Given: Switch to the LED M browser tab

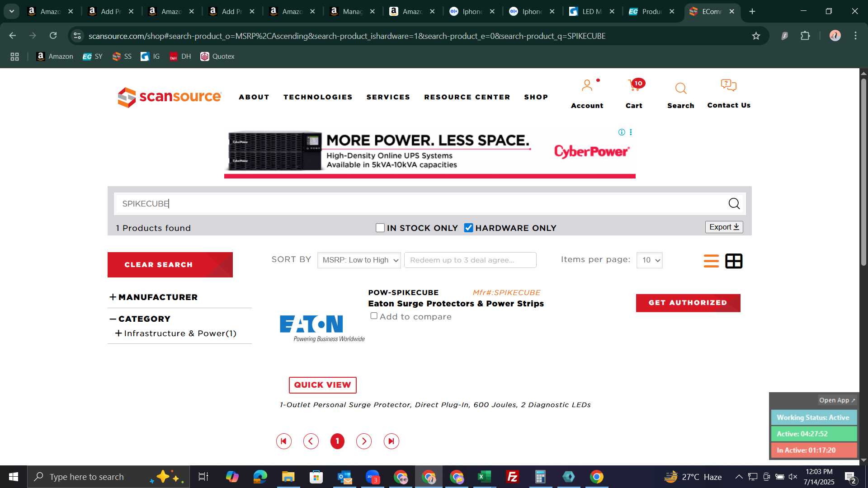Looking at the screenshot, I should coord(592,11).
